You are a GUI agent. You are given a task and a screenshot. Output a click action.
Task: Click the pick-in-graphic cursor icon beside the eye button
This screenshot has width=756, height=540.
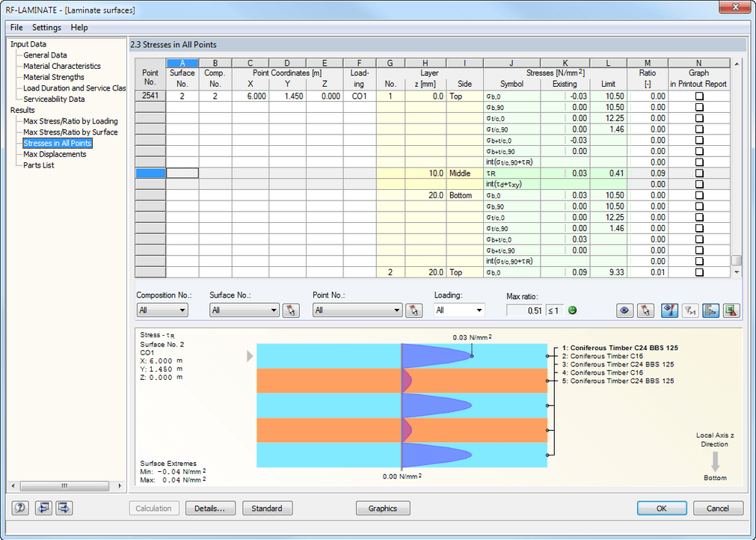click(x=645, y=310)
